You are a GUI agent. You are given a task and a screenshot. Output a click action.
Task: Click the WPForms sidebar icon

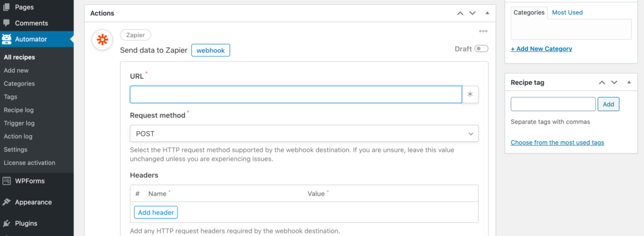[6, 181]
